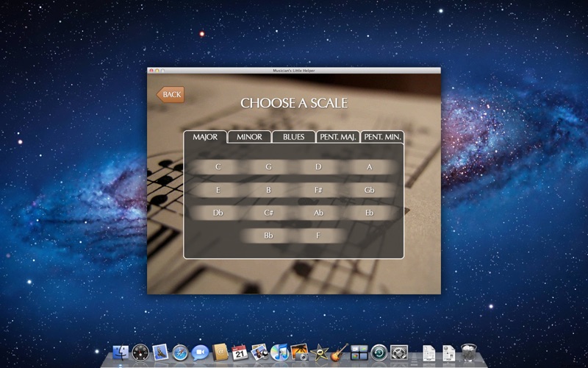Screen dimensions: 588x368
Task: Launch Preview from the dock
Action: pyautogui.click(x=260, y=353)
